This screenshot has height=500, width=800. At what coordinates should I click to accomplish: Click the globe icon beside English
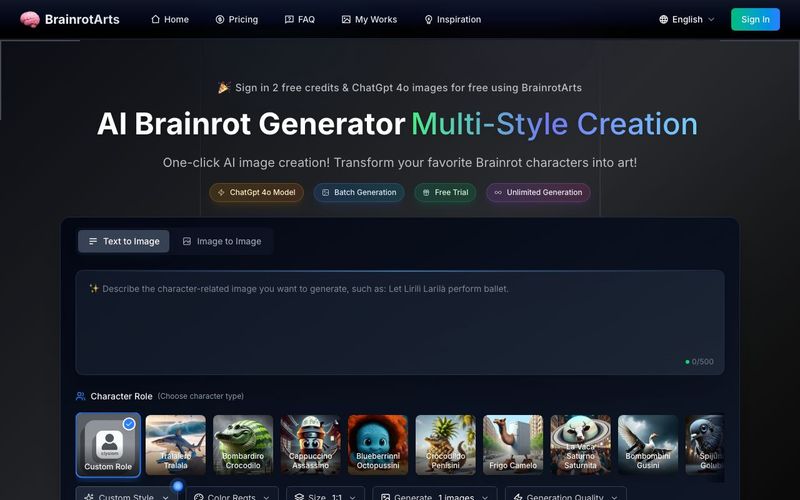point(663,19)
